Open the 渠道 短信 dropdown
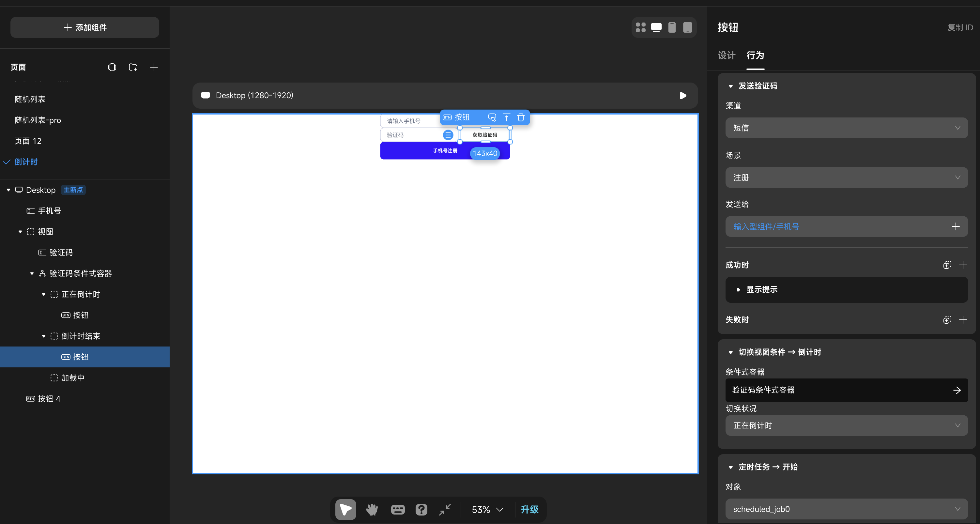 (846, 128)
